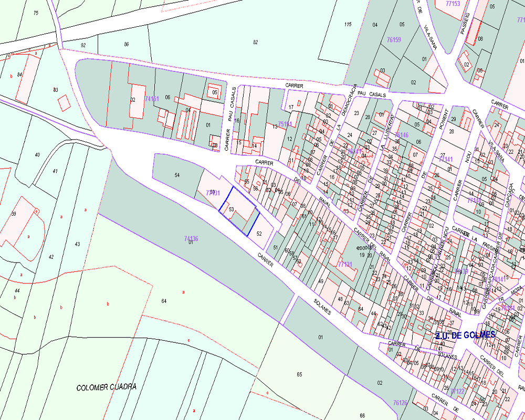Select block code 76126

click(400, 403)
